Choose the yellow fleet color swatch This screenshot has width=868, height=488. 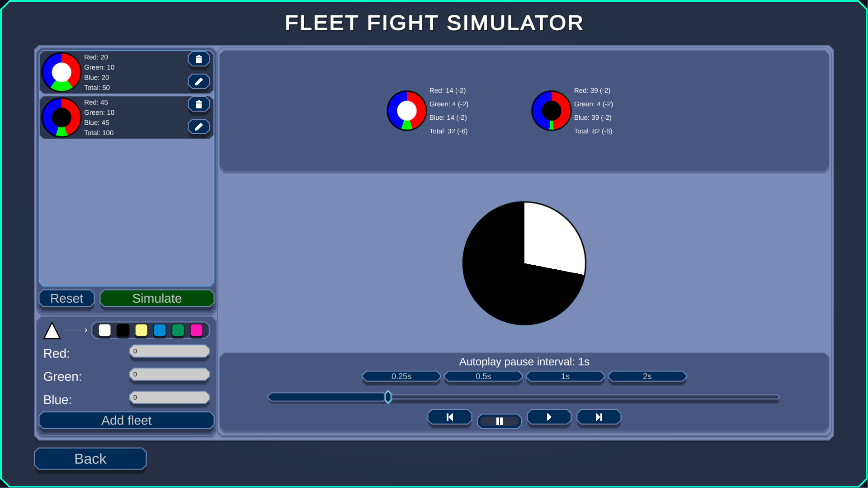coord(142,330)
